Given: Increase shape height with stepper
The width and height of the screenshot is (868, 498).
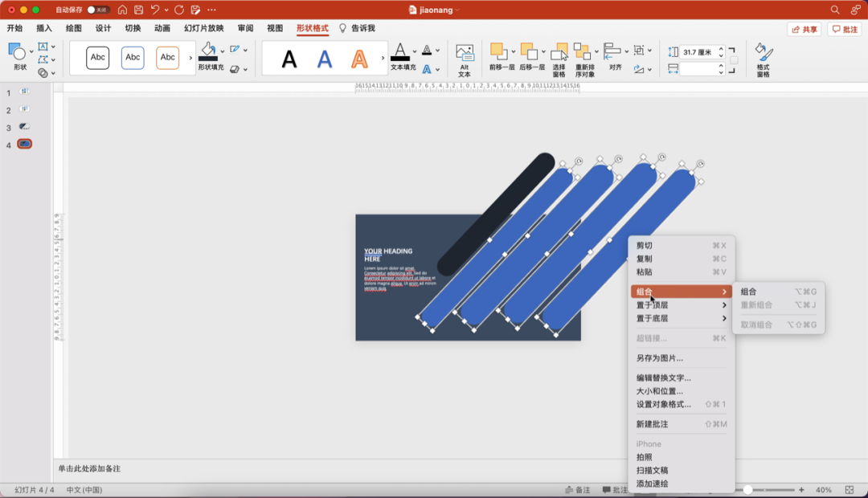Looking at the screenshot, I should 721,49.
